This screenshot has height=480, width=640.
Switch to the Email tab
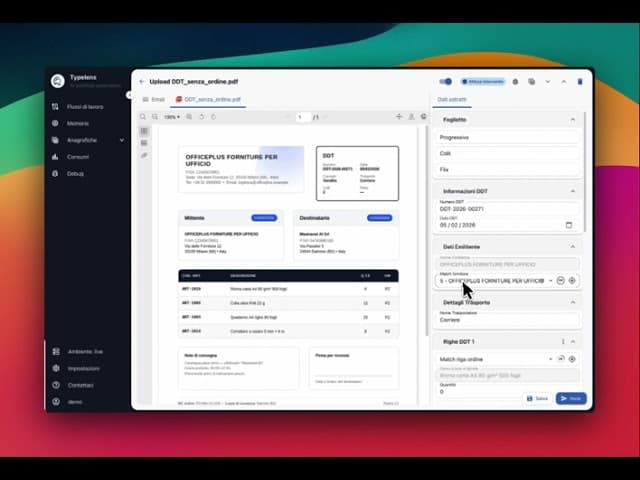point(153,100)
